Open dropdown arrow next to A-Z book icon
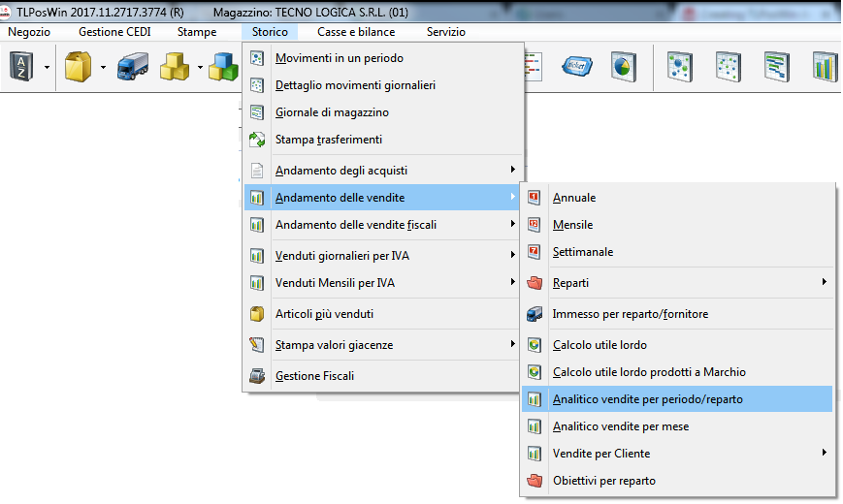Screen dimensions: 843x504 (x=47, y=68)
